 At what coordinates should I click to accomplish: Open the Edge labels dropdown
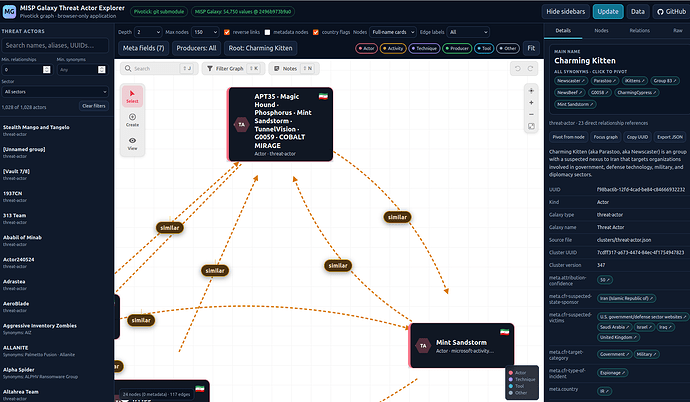click(x=468, y=32)
